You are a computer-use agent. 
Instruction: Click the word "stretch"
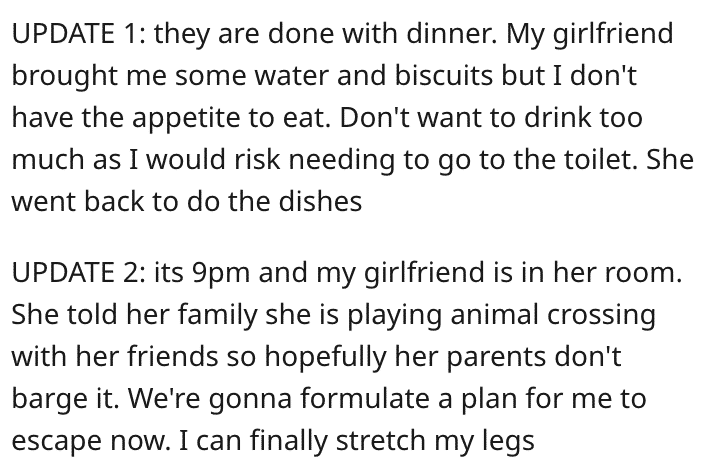381,440
